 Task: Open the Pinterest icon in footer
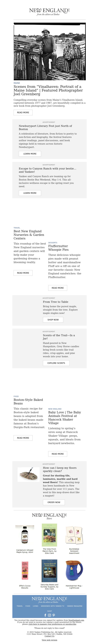click(54, 616)
